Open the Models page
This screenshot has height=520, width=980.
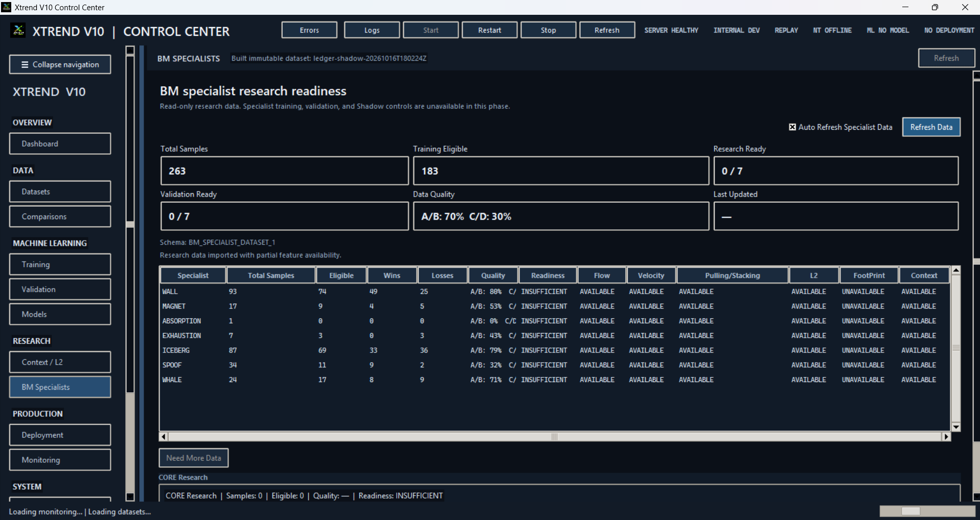(x=60, y=314)
